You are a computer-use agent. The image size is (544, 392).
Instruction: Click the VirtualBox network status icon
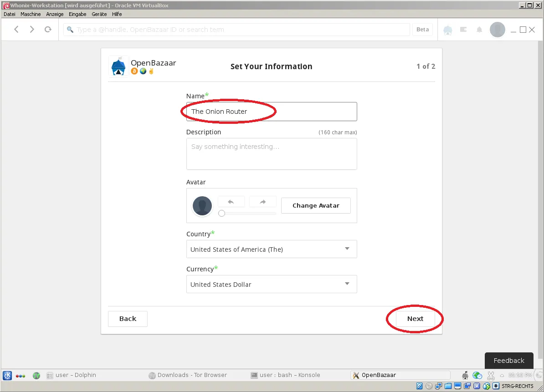[439, 386]
